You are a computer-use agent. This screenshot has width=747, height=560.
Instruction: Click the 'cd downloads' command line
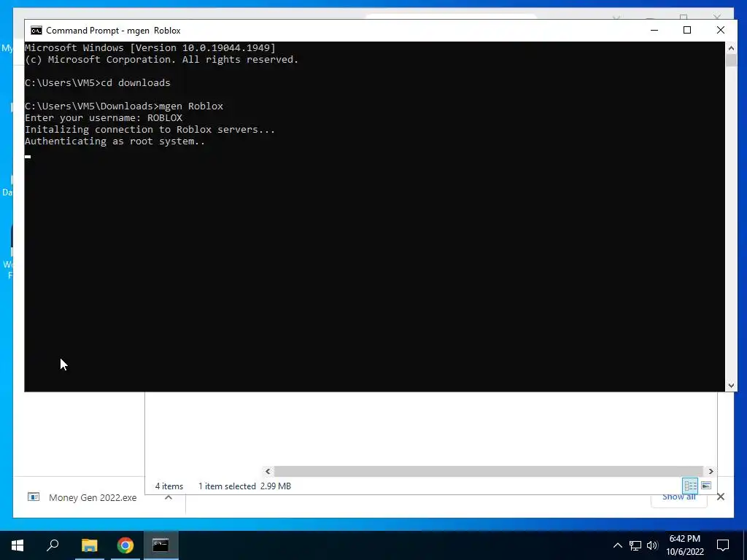[97, 83]
